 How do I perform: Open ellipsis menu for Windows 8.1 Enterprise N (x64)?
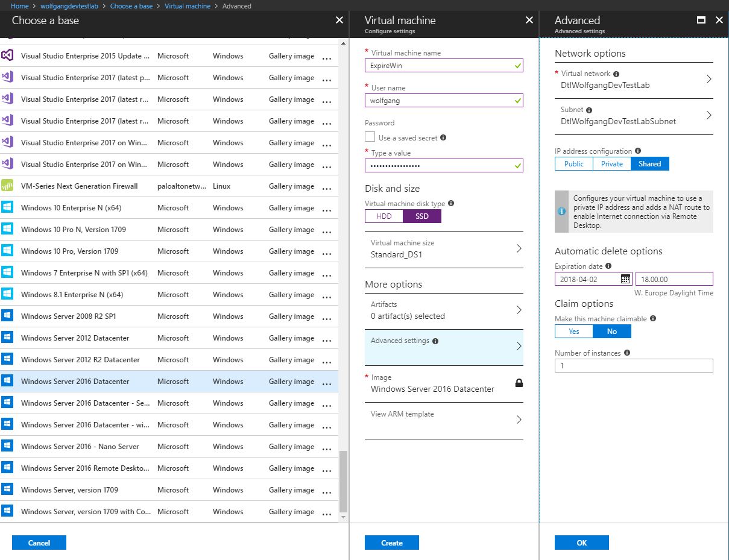click(x=327, y=297)
